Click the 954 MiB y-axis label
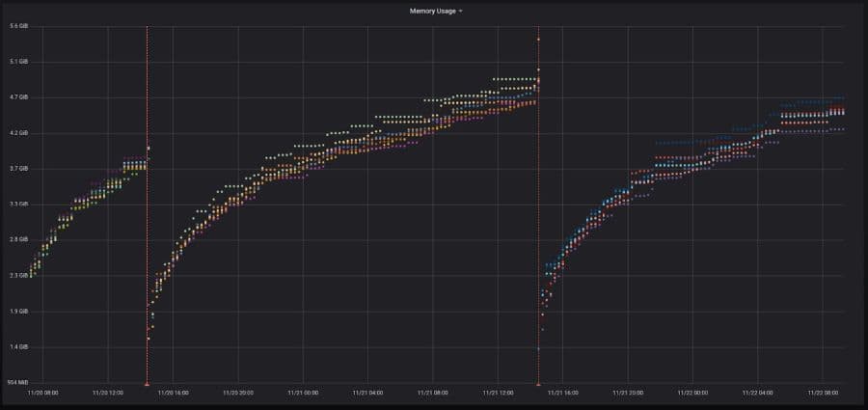The image size is (868, 410). tap(17, 382)
